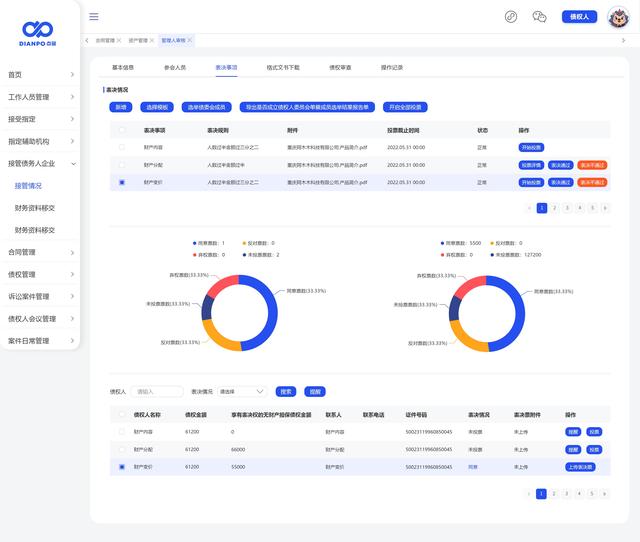Toggle the hamburger menu icon
Screen dimensions: 640x542
coord(94,17)
